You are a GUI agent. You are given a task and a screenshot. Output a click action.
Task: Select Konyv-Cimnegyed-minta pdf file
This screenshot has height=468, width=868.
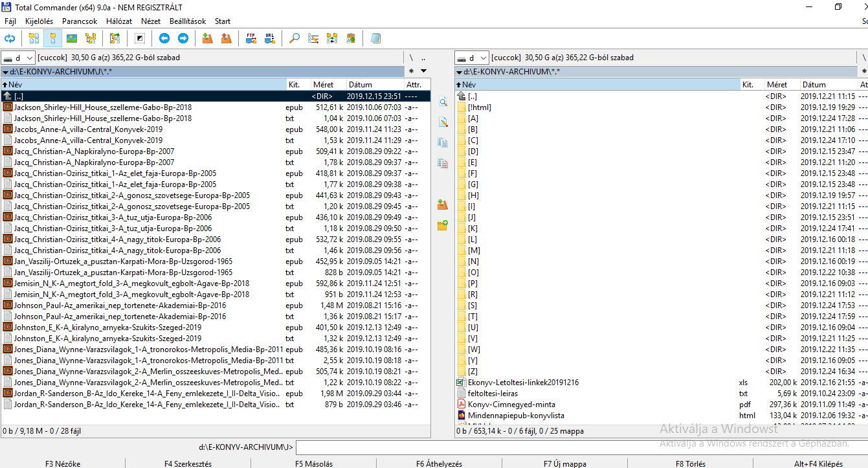click(662, 404)
